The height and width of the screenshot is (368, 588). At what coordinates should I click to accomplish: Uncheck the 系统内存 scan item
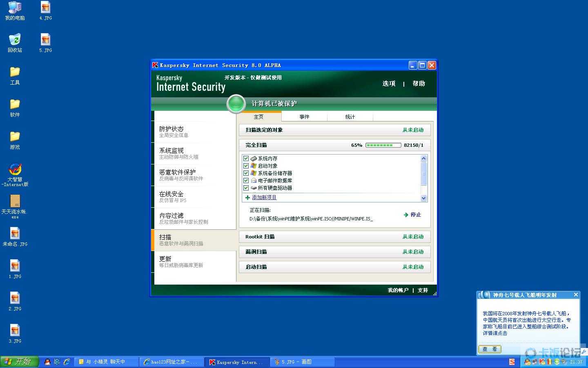pyautogui.click(x=246, y=158)
